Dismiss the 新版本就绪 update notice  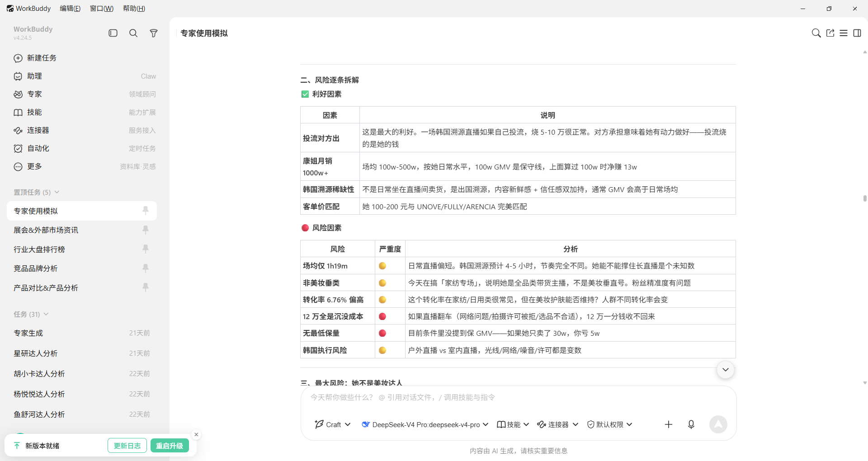(196, 435)
